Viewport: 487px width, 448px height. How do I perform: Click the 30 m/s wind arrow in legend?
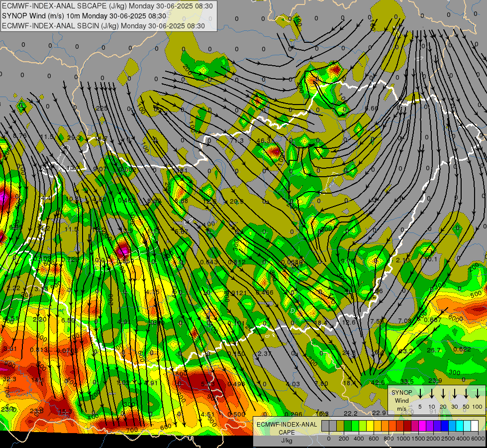(455, 393)
